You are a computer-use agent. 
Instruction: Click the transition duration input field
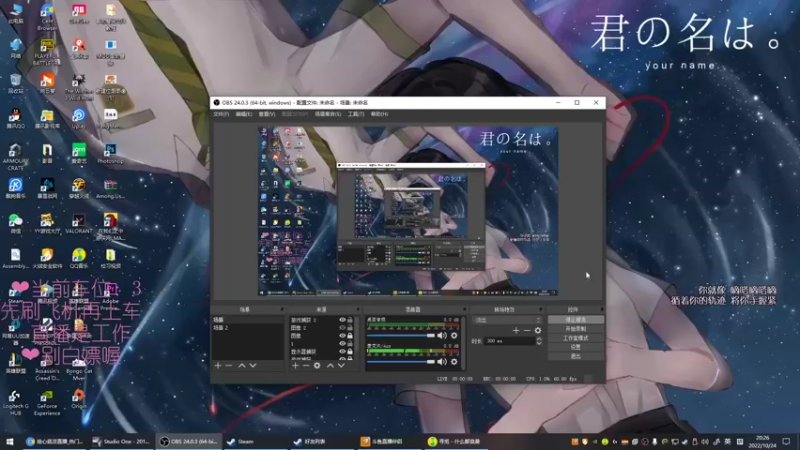click(x=509, y=341)
